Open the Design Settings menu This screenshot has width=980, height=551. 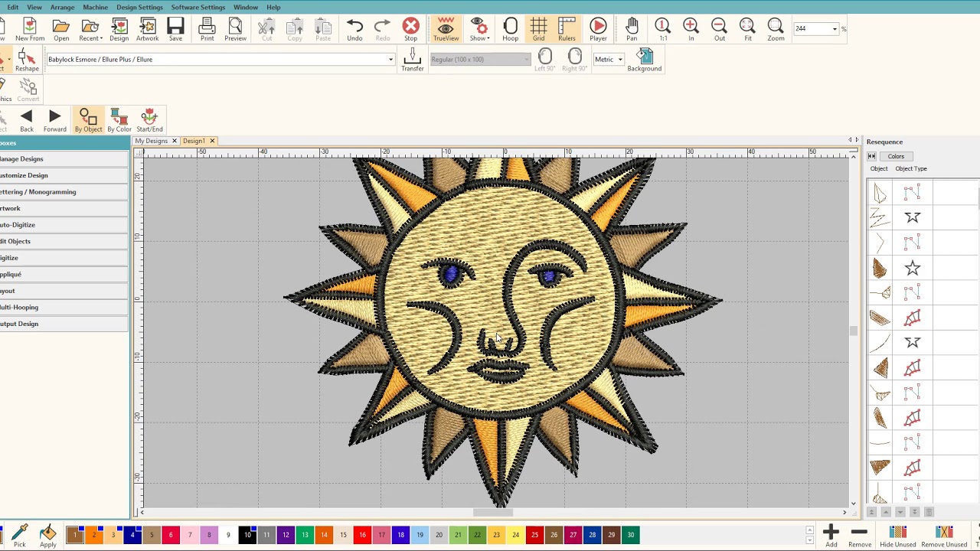[139, 7]
